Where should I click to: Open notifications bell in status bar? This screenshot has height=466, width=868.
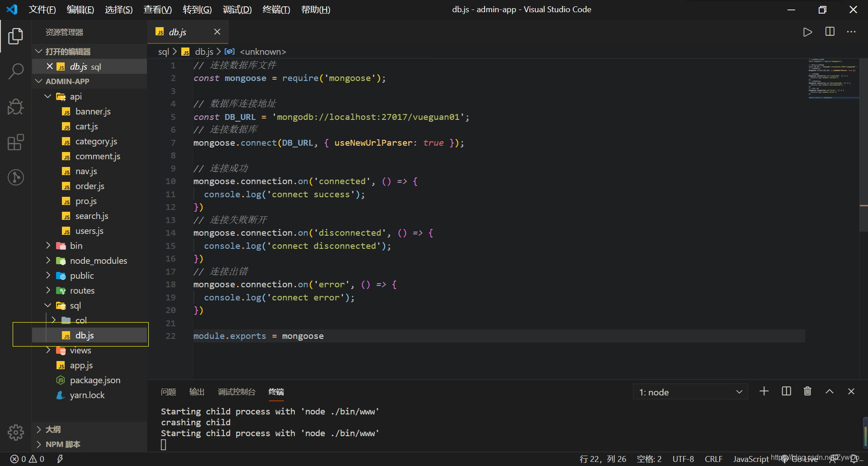854,459
